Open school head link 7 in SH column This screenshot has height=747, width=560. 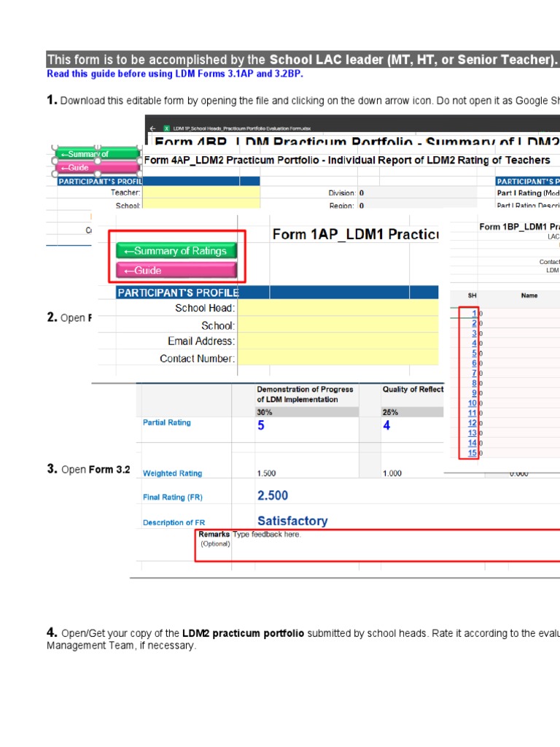pyautogui.click(x=474, y=373)
